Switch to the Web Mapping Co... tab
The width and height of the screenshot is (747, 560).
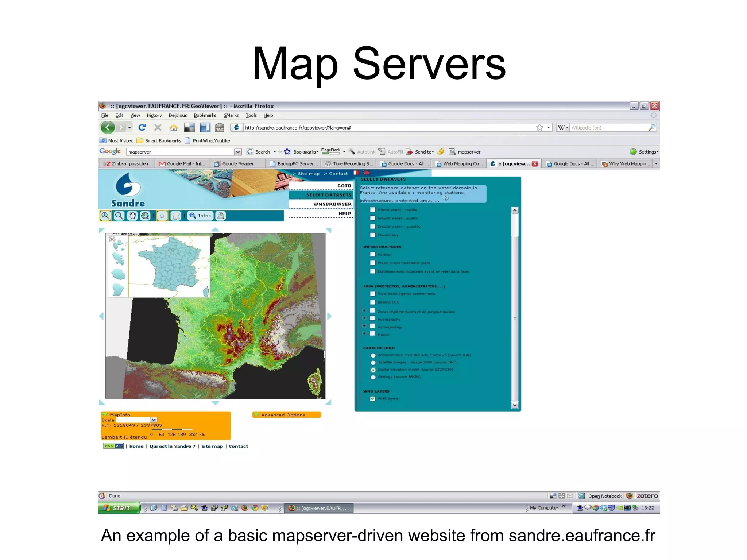(x=458, y=164)
